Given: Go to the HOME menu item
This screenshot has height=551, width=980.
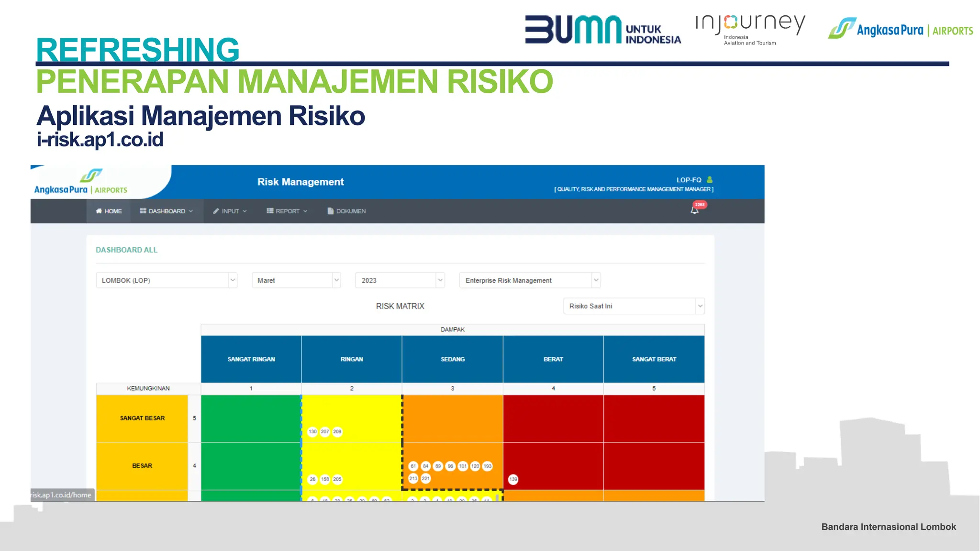Looking at the screenshot, I should point(109,211).
